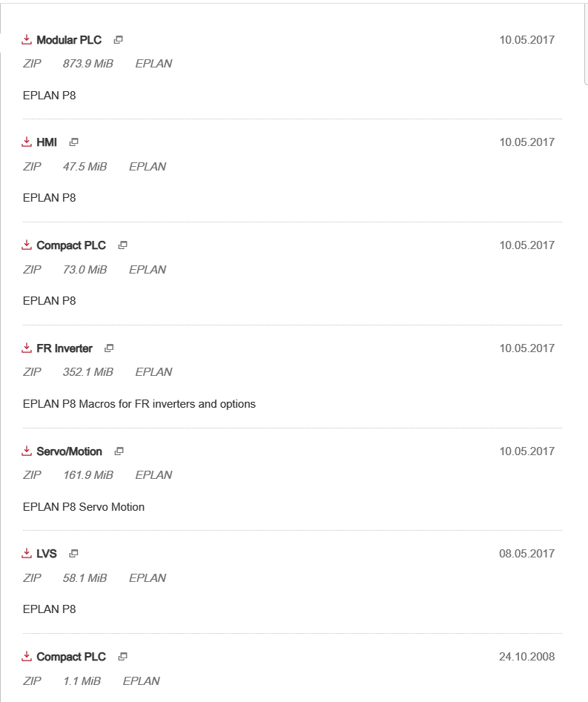This screenshot has width=588, height=702.
Task: Open the Modular PLC title link
Action: pyautogui.click(x=69, y=40)
